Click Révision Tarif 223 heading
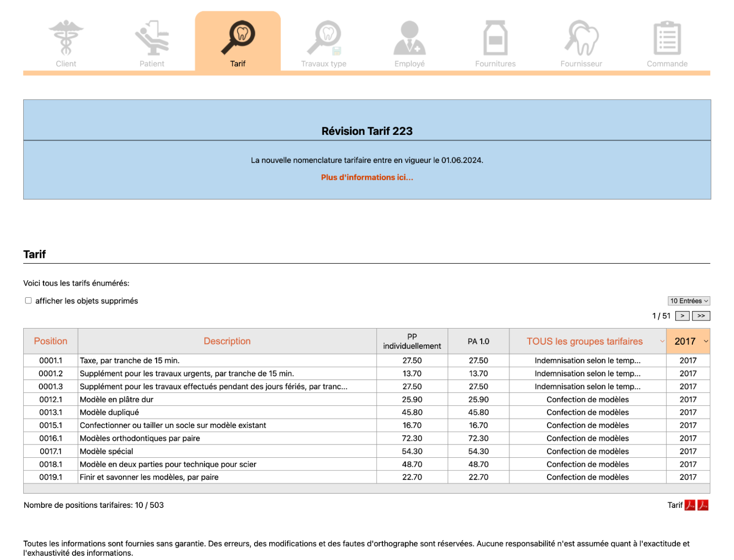The height and width of the screenshot is (560, 734). coord(367,131)
